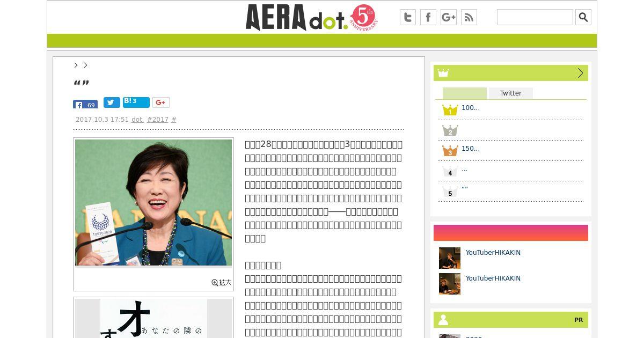
Task: Click the 拡大 enlarge image link
Action: click(x=222, y=282)
